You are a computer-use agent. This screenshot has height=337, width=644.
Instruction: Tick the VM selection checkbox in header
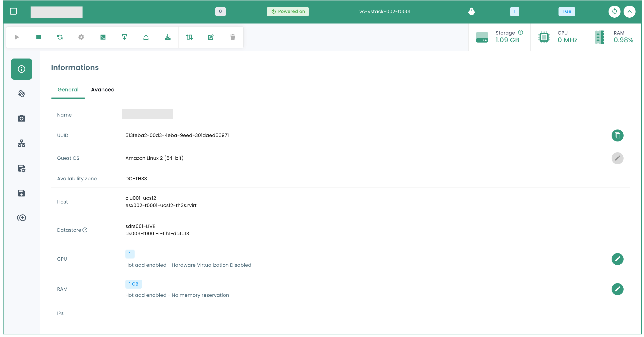(x=13, y=11)
